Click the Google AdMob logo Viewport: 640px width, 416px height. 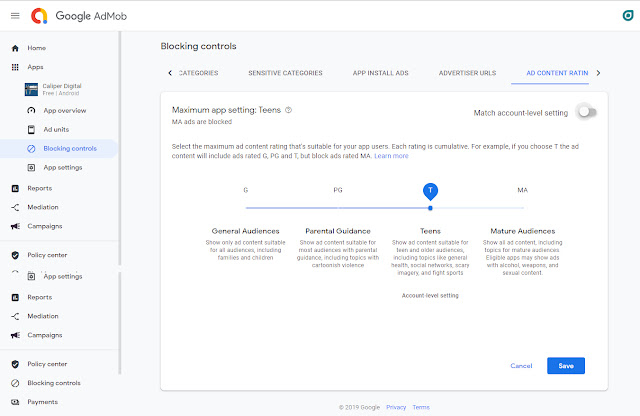[x=79, y=16]
